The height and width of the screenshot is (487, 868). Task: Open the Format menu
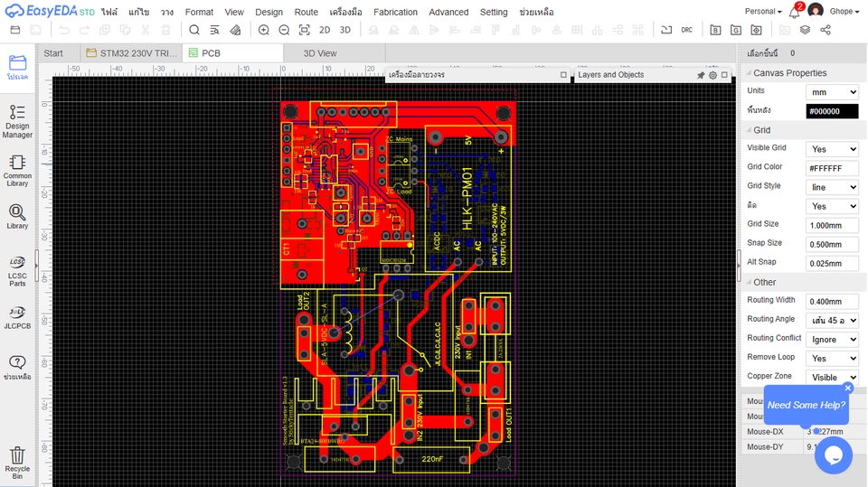(x=199, y=12)
